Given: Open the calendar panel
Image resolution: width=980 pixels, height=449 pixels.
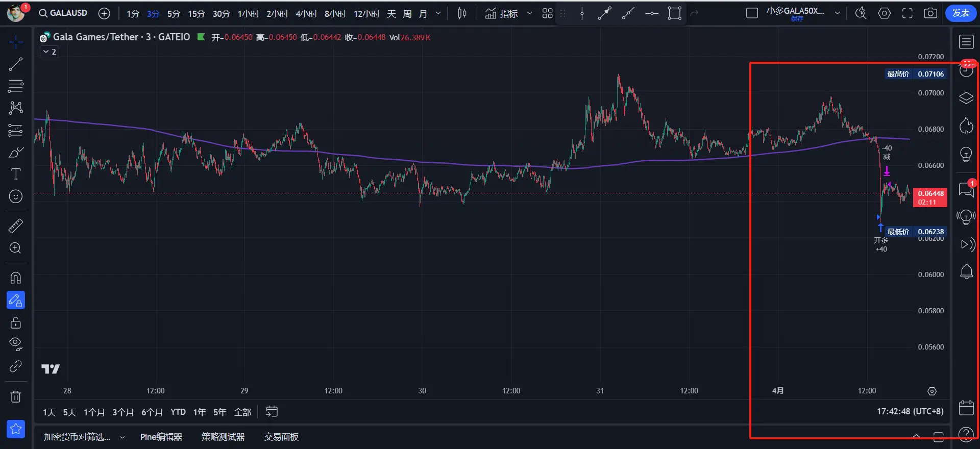Looking at the screenshot, I should pos(966,408).
